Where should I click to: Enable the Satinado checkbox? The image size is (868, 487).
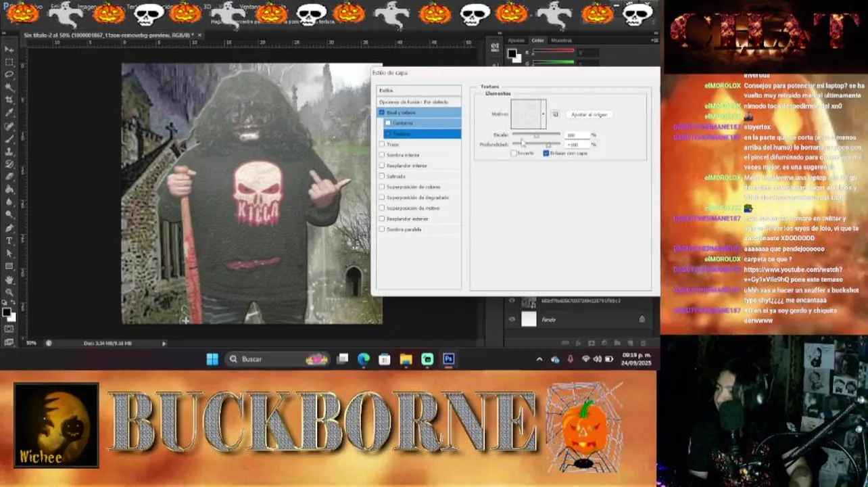(x=382, y=176)
